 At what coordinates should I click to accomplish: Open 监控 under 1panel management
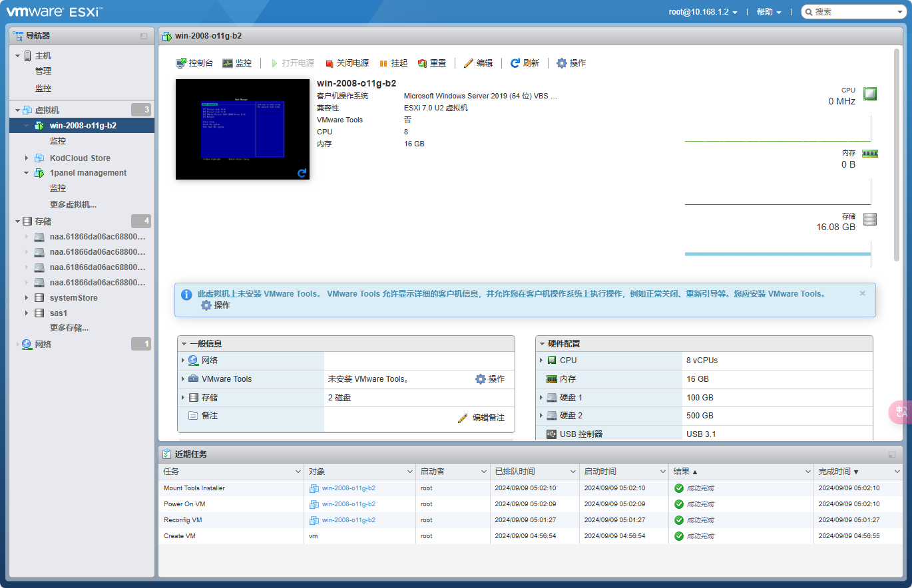(x=58, y=188)
